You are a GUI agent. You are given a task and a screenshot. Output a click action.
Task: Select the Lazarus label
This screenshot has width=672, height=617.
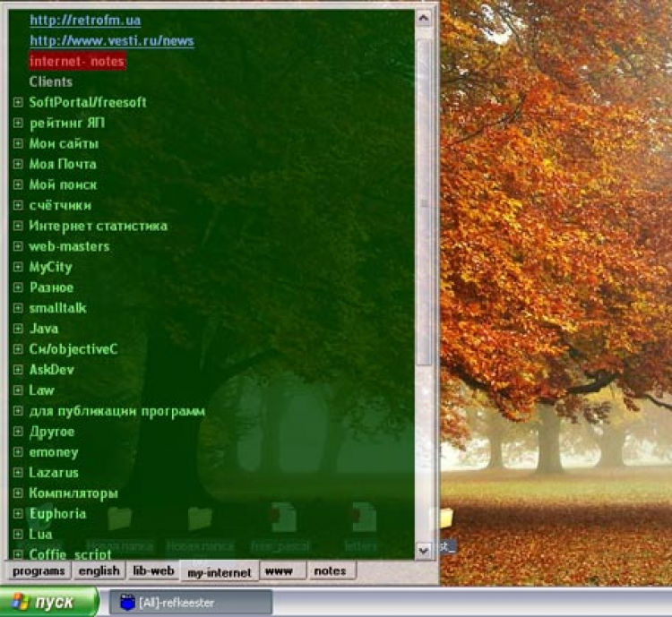pos(54,473)
